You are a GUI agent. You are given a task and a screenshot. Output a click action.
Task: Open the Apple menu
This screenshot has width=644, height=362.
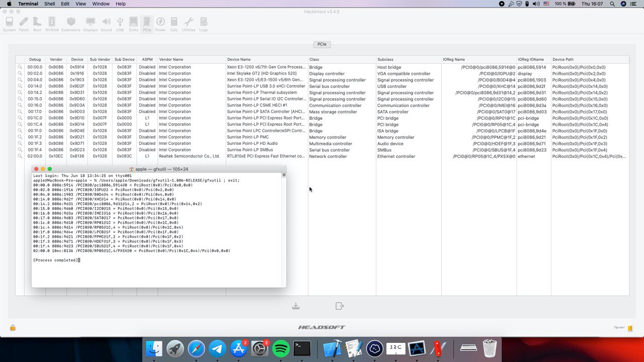[x=9, y=4]
